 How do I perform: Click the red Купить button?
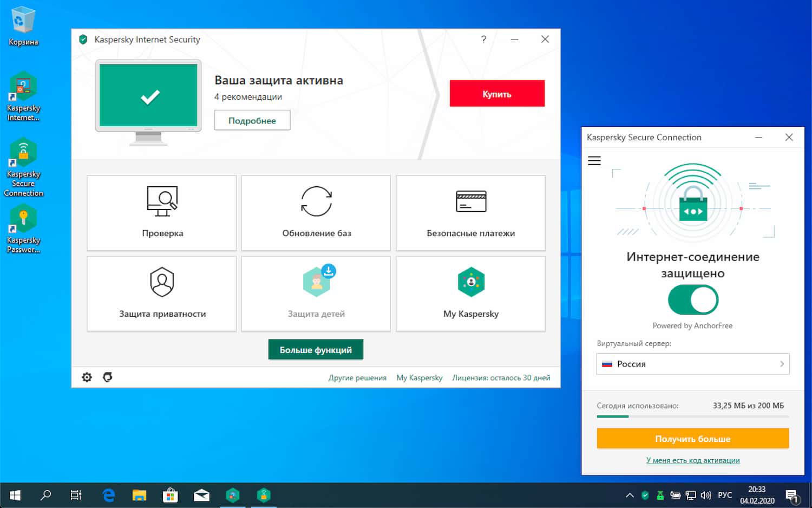(x=496, y=93)
